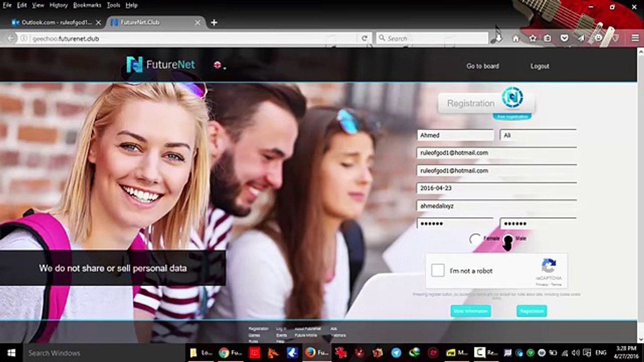Image resolution: width=644 pixels, height=362 pixels.
Task: Close the FutureNet.Club tab
Action: point(198,23)
